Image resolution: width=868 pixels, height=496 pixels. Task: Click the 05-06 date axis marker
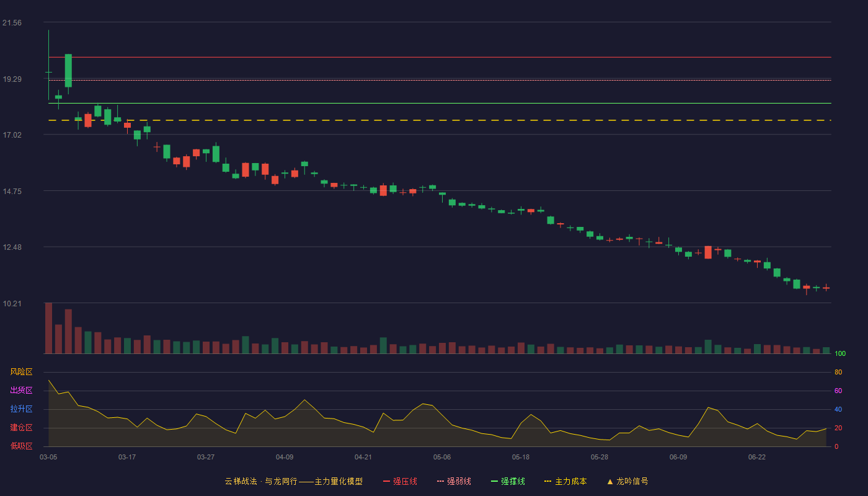(442, 457)
